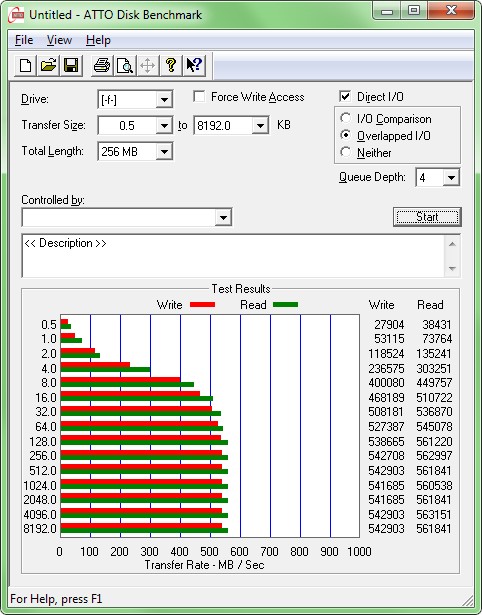Open a saved benchmark with folder icon
This screenshot has height=615, width=482.
coord(48,65)
